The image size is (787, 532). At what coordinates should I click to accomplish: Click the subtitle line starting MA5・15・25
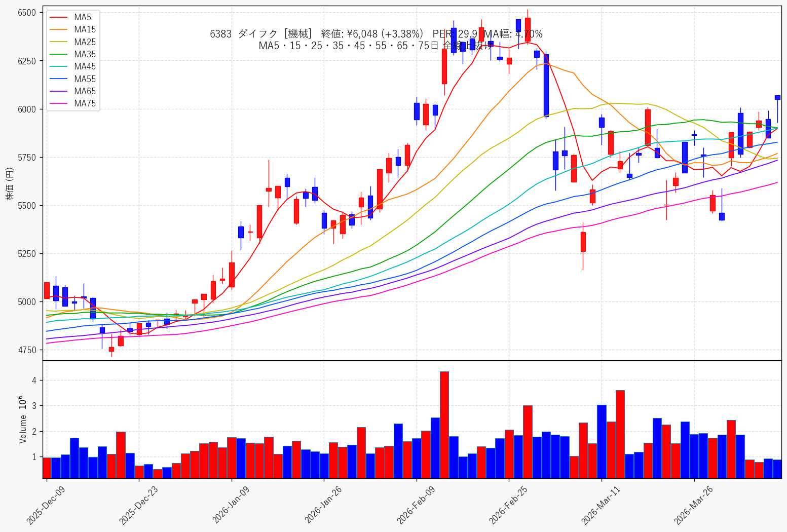point(375,46)
